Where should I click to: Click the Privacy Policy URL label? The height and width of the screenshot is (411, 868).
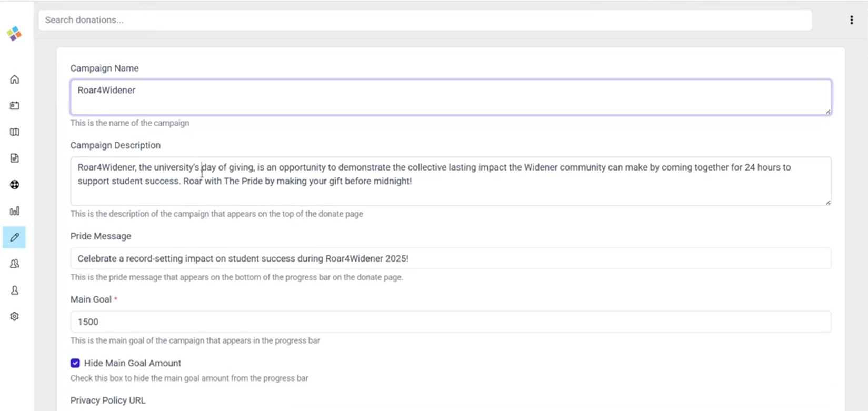108,400
